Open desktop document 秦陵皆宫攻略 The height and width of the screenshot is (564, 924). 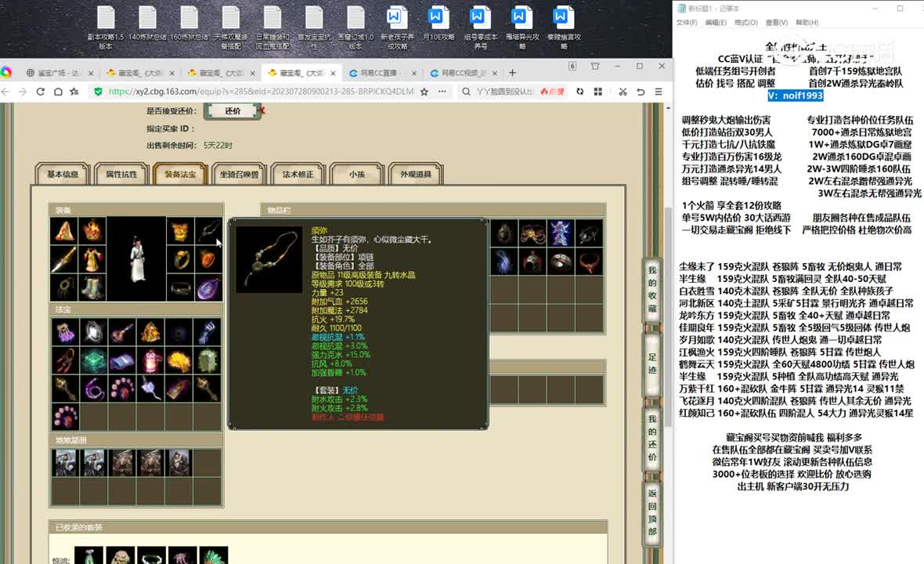[x=563, y=27]
